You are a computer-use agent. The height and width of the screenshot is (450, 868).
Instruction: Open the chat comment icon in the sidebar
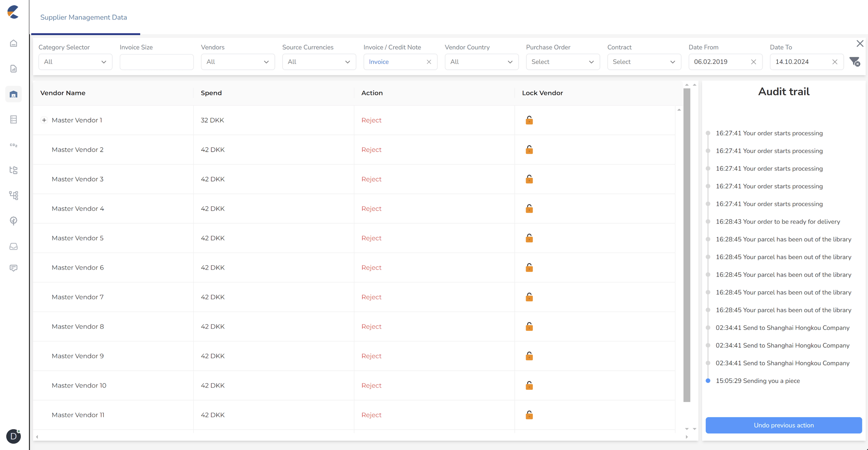(13, 267)
